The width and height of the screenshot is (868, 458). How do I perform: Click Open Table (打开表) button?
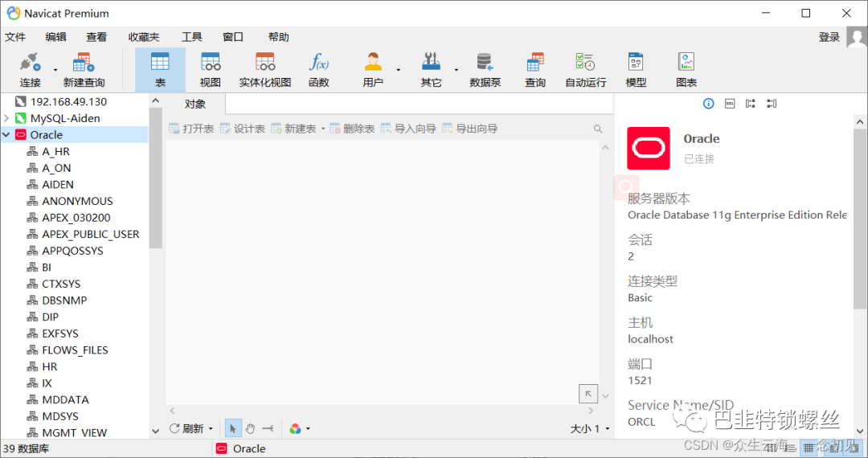(x=191, y=129)
